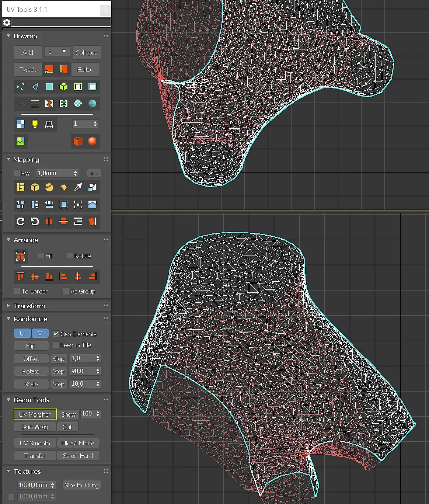Image resolution: width=429 pixels, height=504 pixels.
Task: Rotate UVs counter-clockwise (arrow icon)
Action: [x=35, y=221]
